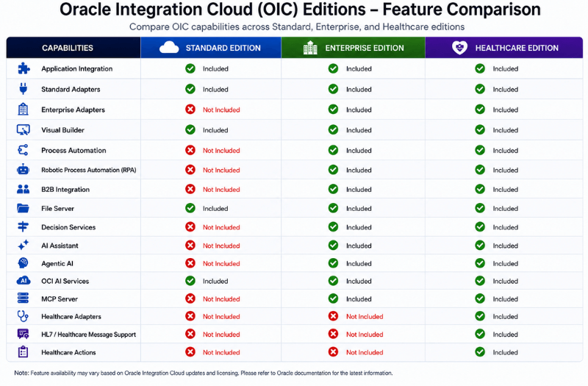The height and width of the screenshot is (386, 588).
Task: Click the AI Assistant sparkle icon
Action: [24, 246]
